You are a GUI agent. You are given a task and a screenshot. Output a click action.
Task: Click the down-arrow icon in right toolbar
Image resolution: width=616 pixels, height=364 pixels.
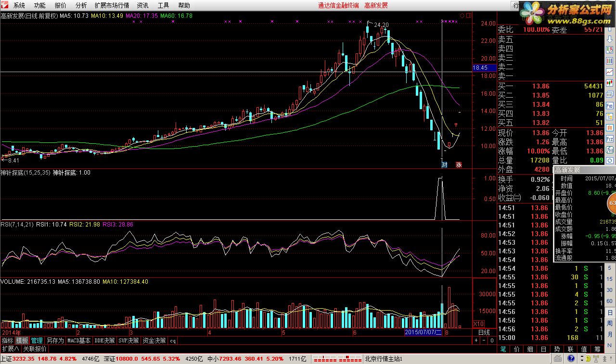point(610,39)
